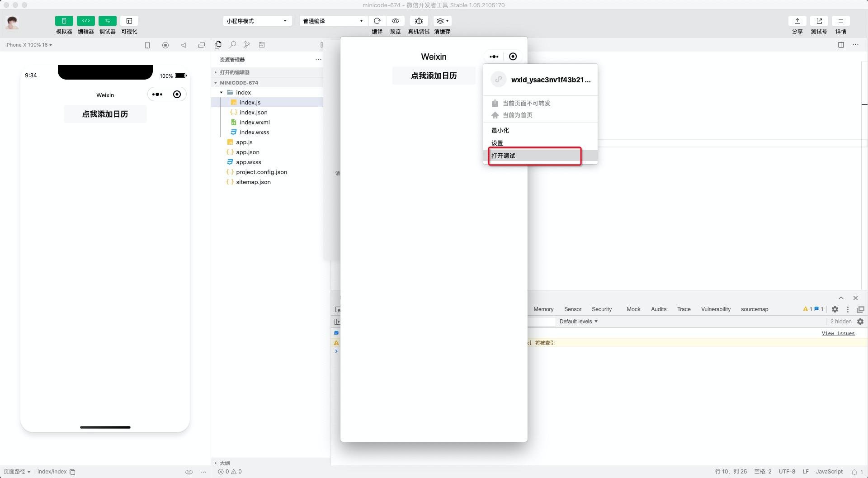Click the simulator capsule three-dots menu

(x=157, y=95)
